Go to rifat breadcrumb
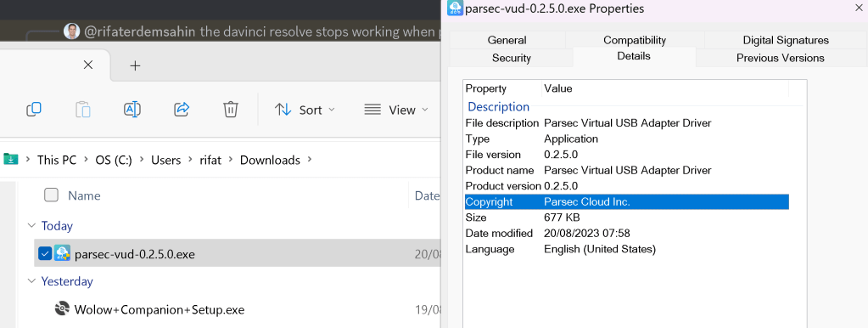This screenshot has width=868, height=328. pyautogui.click(x=210, y=160)
